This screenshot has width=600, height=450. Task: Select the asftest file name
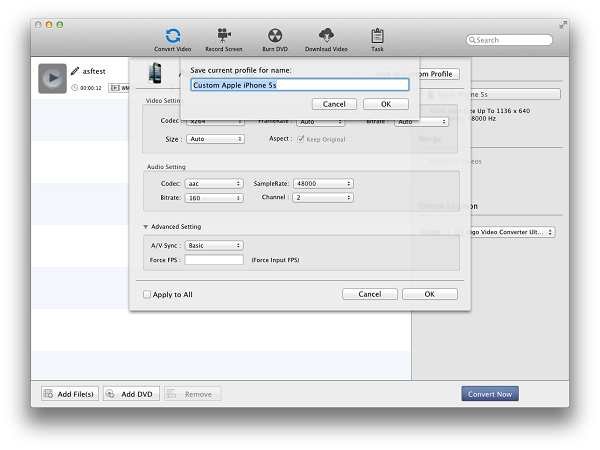tap(94, 71)
